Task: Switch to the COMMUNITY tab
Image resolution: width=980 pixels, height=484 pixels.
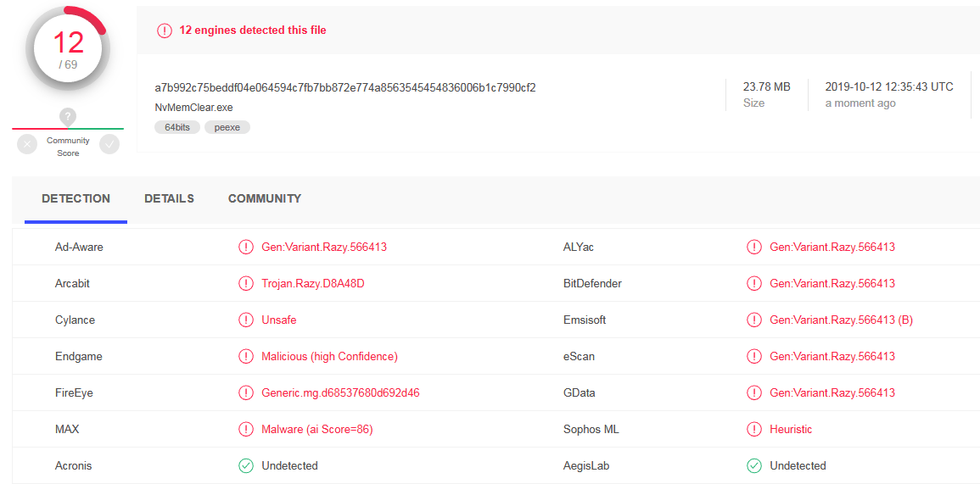Action: point(265,198)
